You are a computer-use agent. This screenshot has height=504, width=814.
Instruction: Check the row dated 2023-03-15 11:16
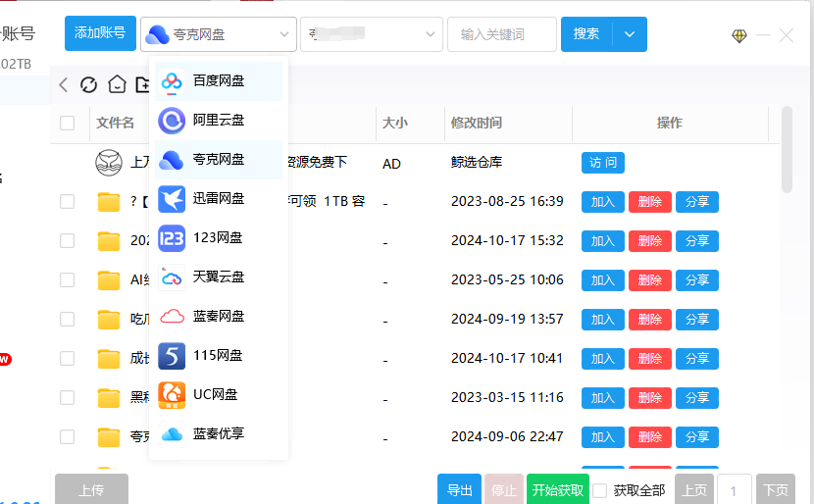(x=67, y=397)
